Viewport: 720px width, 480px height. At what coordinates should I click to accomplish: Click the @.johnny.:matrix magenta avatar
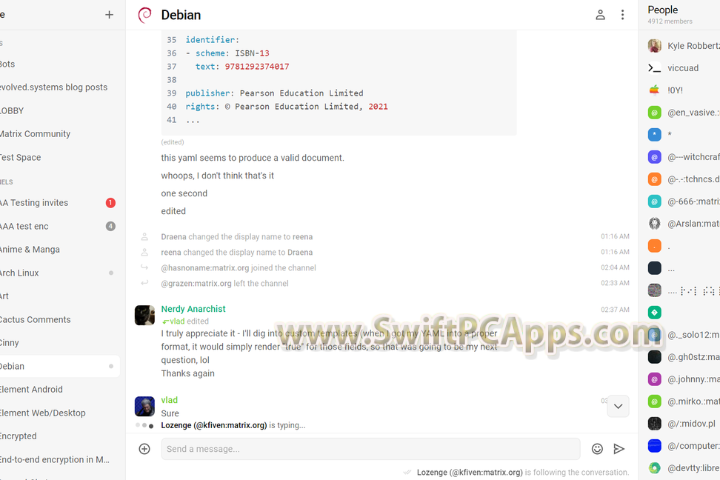654,379
